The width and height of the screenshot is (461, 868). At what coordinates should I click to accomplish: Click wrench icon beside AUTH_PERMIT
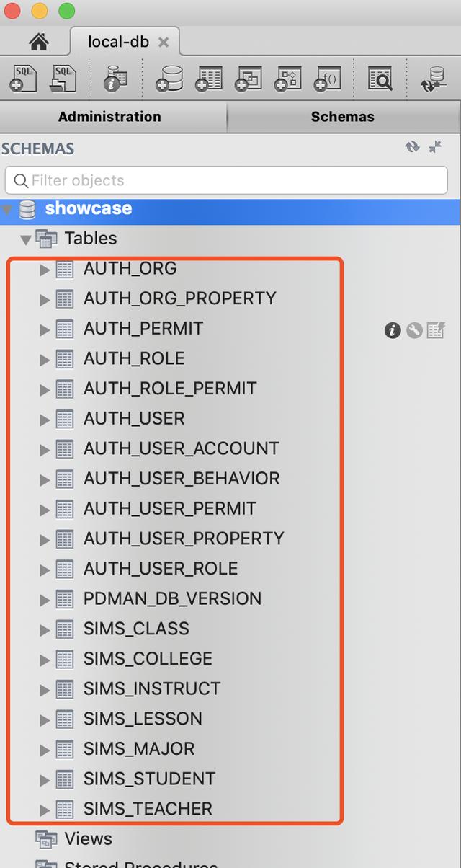pyautogui.click(x=414, y=330)
